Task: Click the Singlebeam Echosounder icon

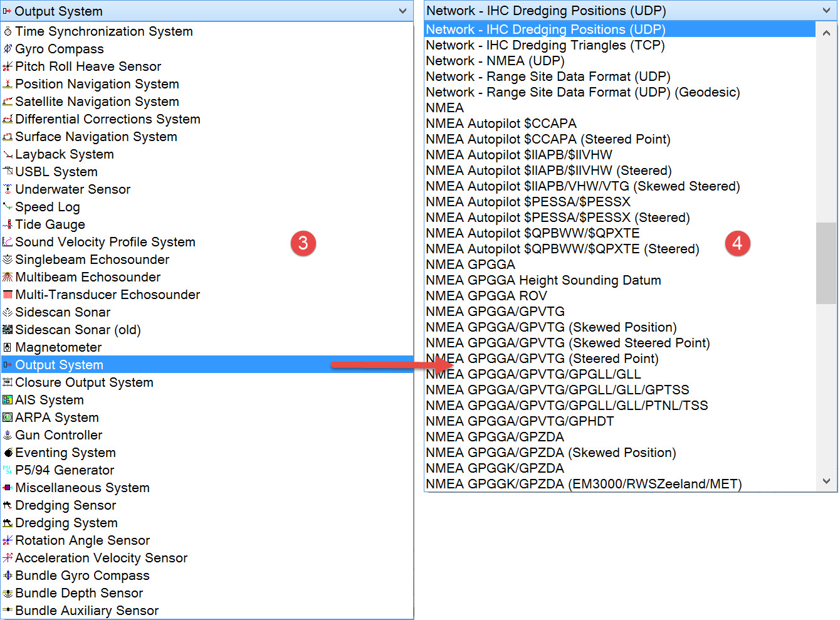Action: [x=8, y=260]
